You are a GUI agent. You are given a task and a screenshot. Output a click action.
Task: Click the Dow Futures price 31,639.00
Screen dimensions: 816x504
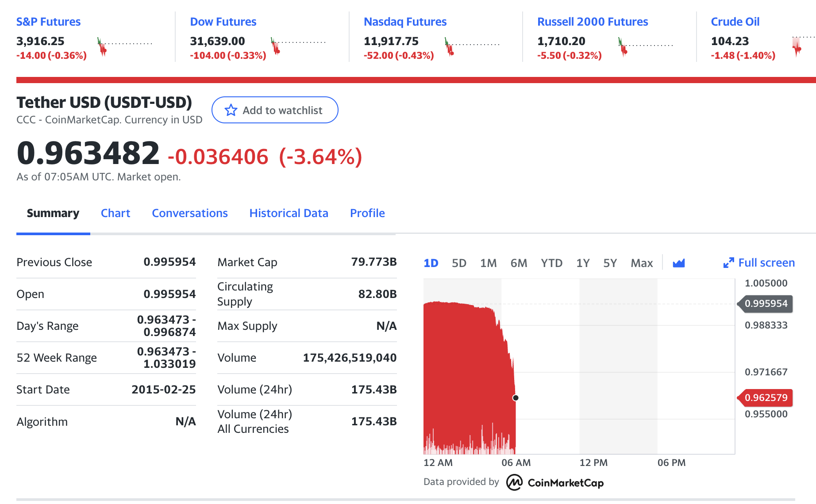[x=217, y=41]
